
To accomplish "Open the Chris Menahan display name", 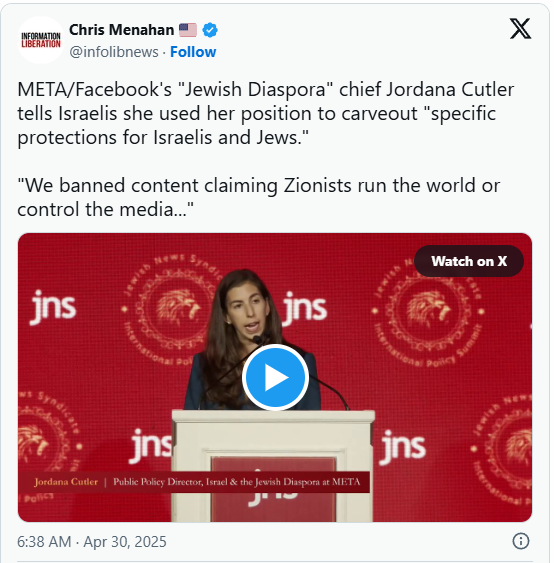I will (121, 30).
